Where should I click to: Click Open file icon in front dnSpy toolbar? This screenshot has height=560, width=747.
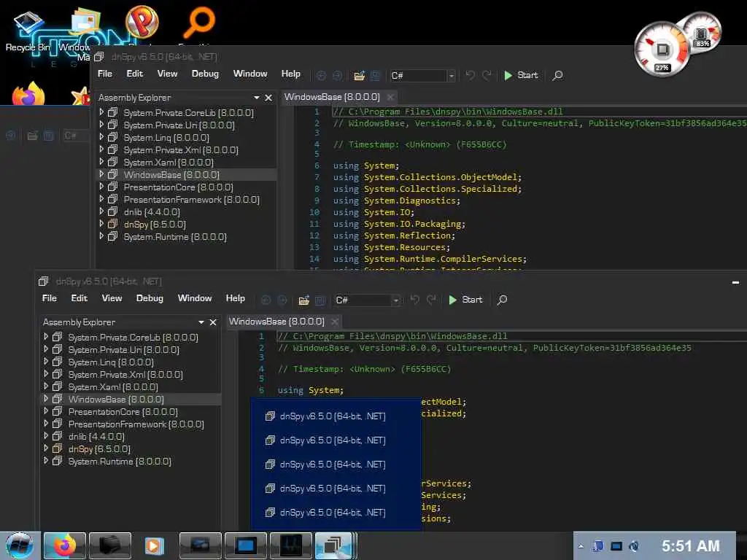click(x=303, y=300)
